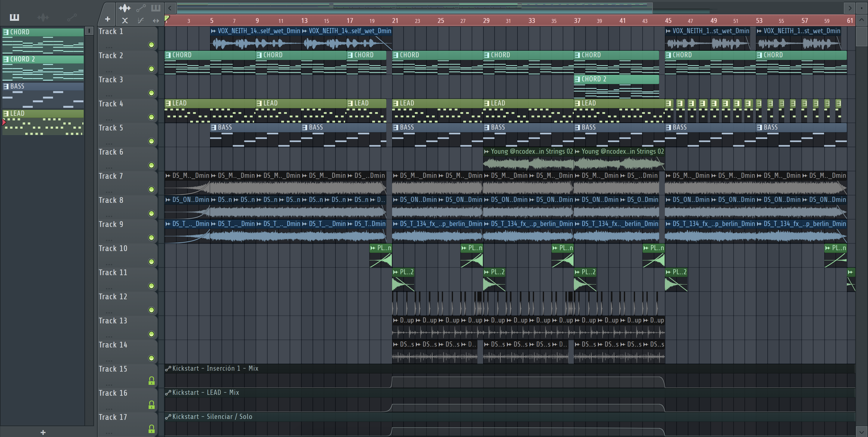Click the top-right corner options button
This screenshot has width=868, height=437.
point(862,8)
